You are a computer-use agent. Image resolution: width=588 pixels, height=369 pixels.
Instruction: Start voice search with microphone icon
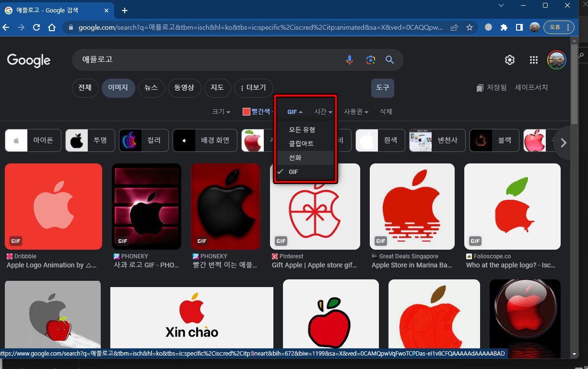[350, 60]
